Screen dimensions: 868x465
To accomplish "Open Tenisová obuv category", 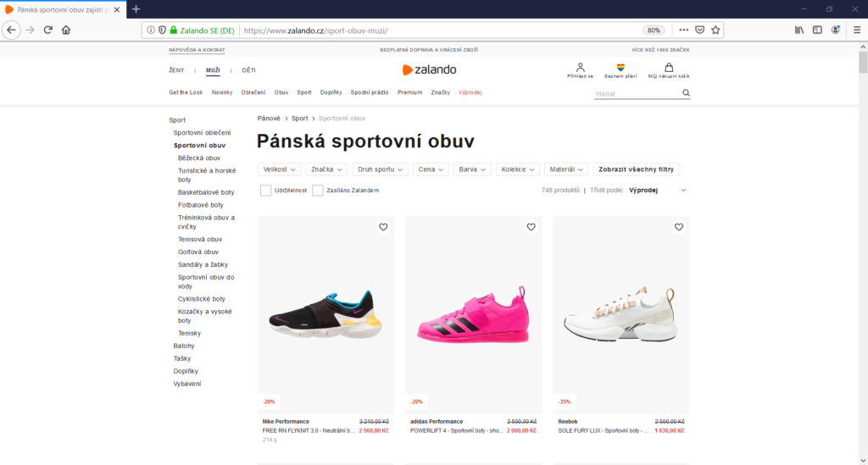I will (x=200, y=240).
